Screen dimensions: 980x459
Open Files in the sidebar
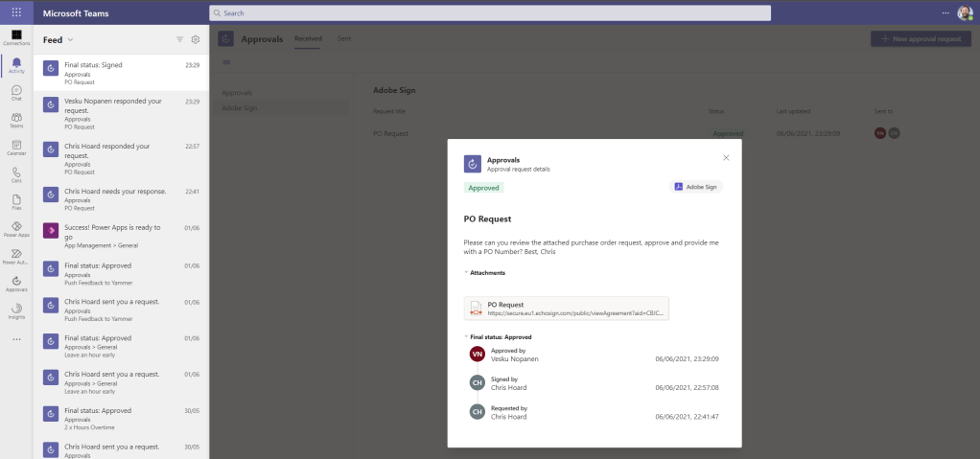click(16, 201)
